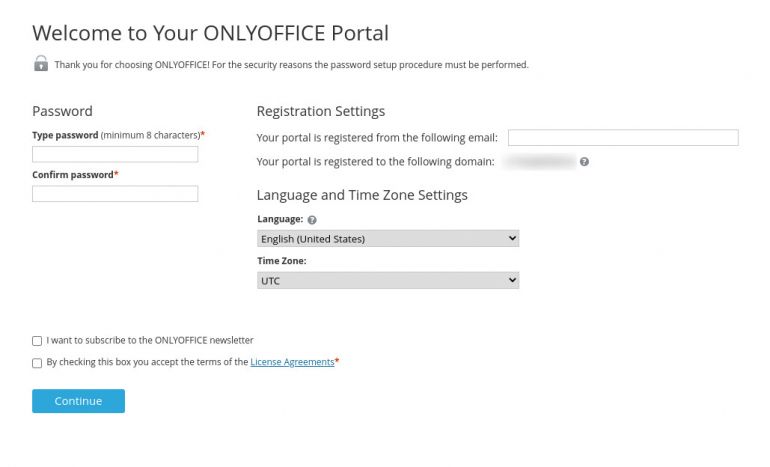This screenshot has width=770, height=467.
Task: Open the License Agreements link
Action: (x=291, y=362)
